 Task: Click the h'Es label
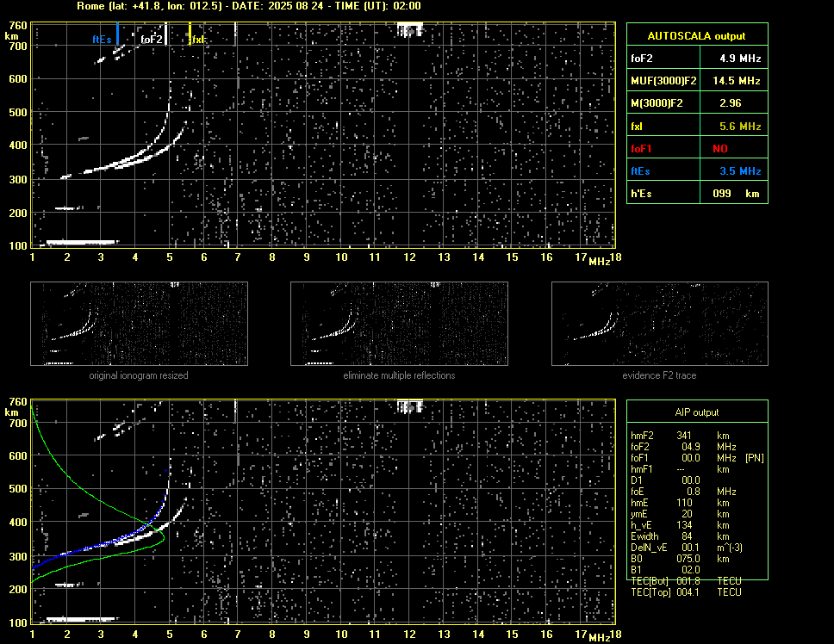click(x=641, y=194)
